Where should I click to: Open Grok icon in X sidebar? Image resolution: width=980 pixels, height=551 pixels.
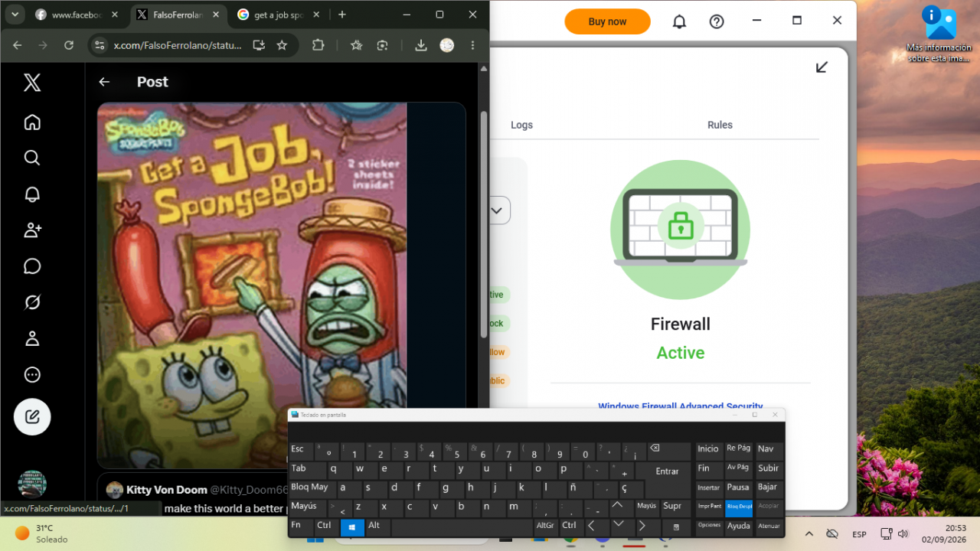[x=32, y=302]
